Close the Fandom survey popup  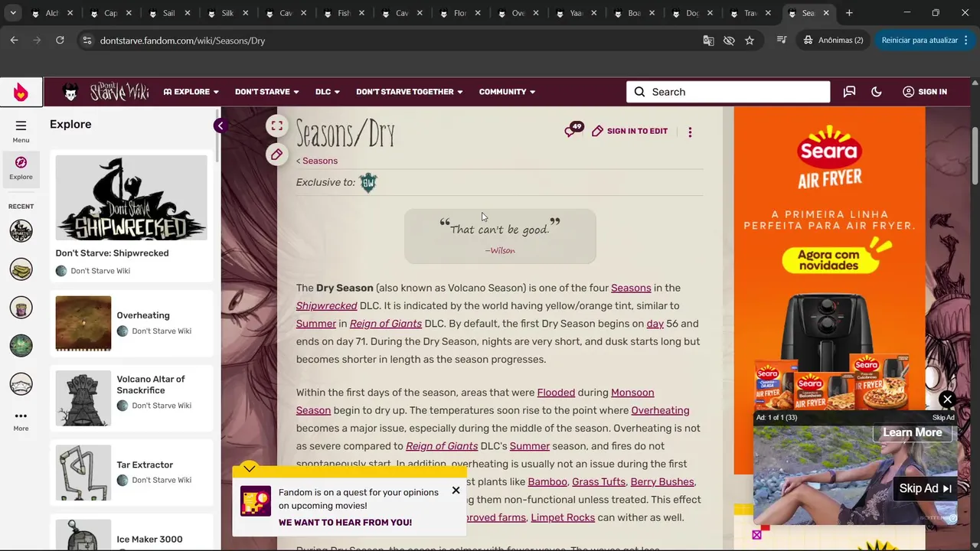[456, 491]
